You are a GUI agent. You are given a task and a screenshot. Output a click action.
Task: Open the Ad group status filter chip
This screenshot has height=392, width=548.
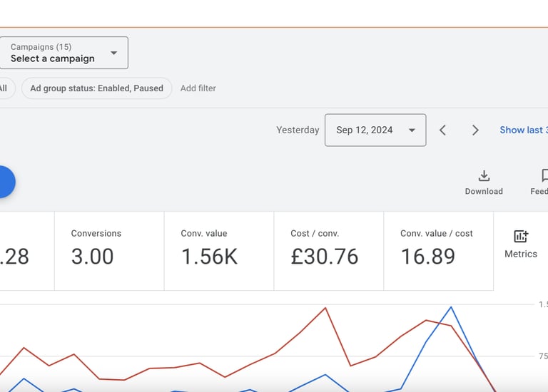pyautogui.click(x=96, y=88)
